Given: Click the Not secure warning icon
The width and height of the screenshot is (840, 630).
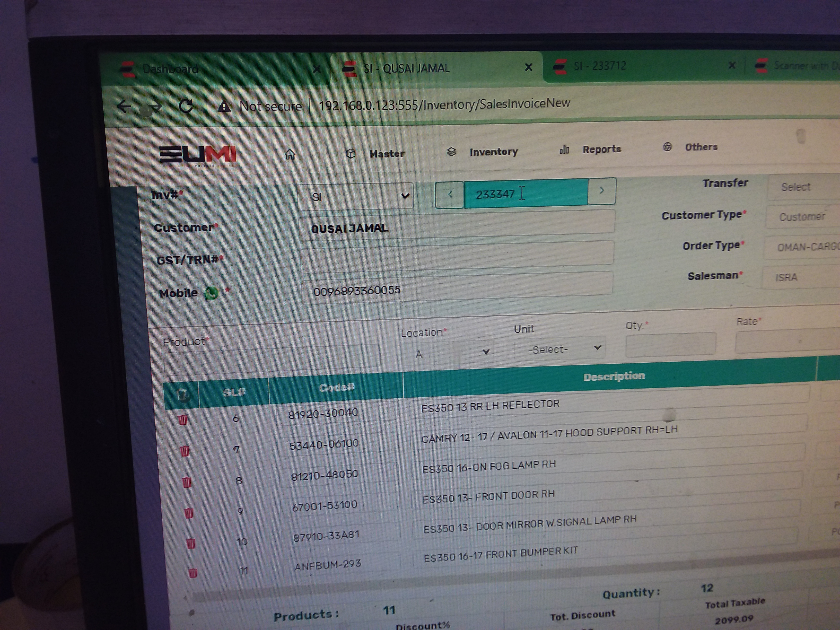Looking at the screenshot, I should click(x=224, y=106).
